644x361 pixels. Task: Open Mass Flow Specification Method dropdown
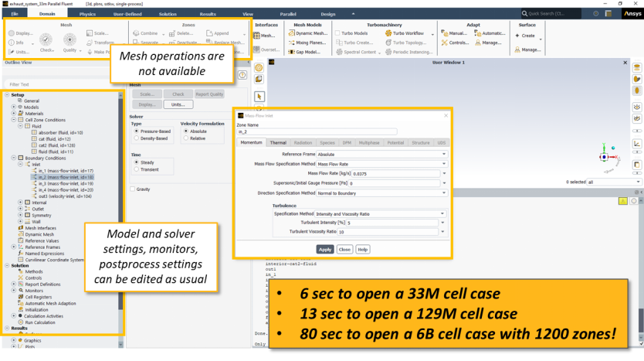381,164
